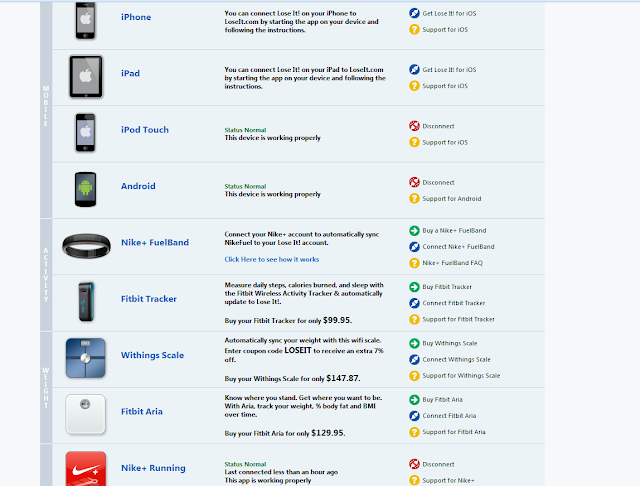
Task: Click the iPad device image
Action: (x=86, y=77)
